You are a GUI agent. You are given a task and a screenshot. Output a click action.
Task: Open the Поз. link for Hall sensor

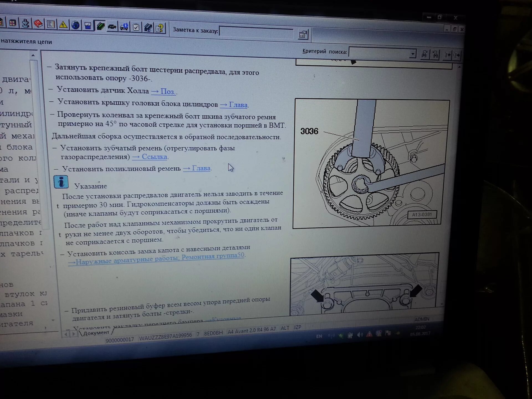(x=163, y=91)
